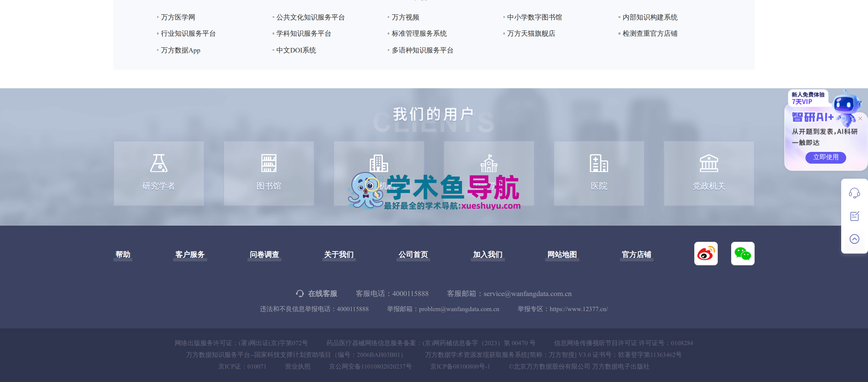This screenshot has height=382, width=868.
Task: Open the 检测查重官方店铺 link
Action: click(x=650, y=33)
